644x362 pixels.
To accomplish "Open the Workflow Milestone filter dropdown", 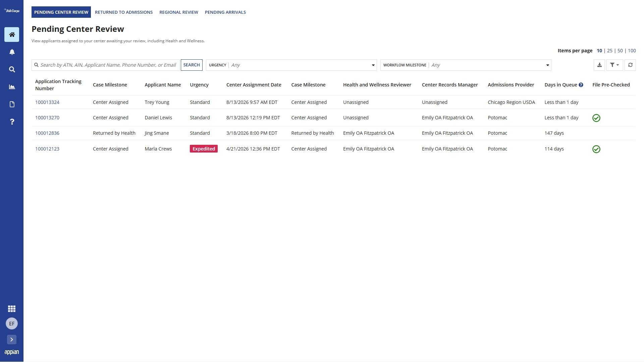I will click(466, 65).
